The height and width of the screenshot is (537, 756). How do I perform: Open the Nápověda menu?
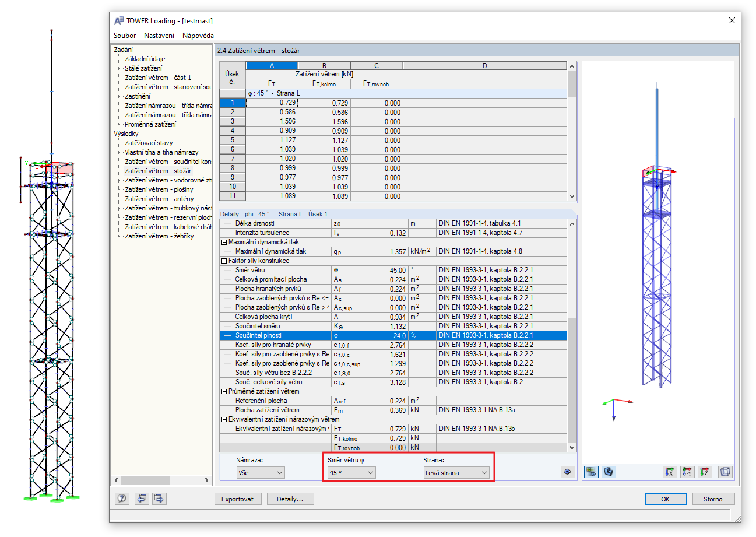point(198,36)
